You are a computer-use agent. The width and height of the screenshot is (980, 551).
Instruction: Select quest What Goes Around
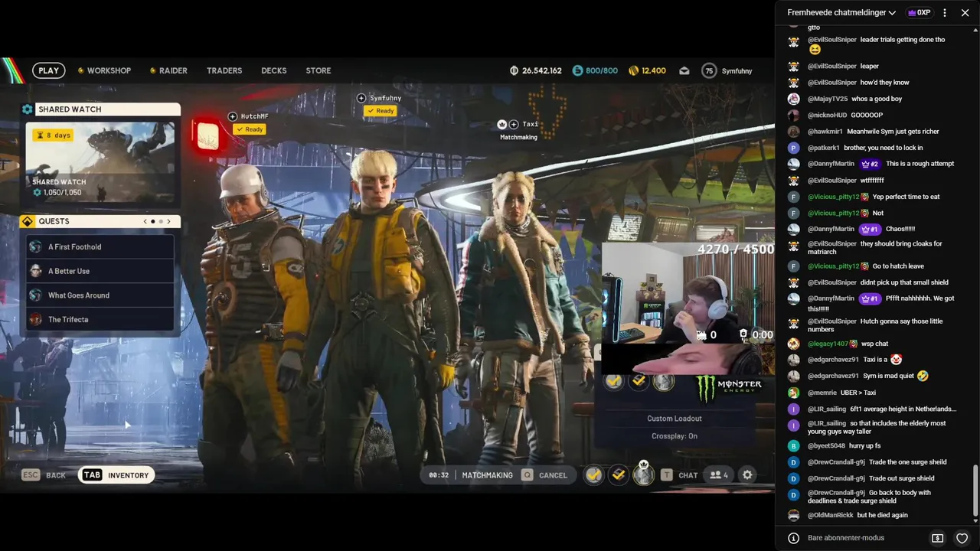(x=100, y=295)
